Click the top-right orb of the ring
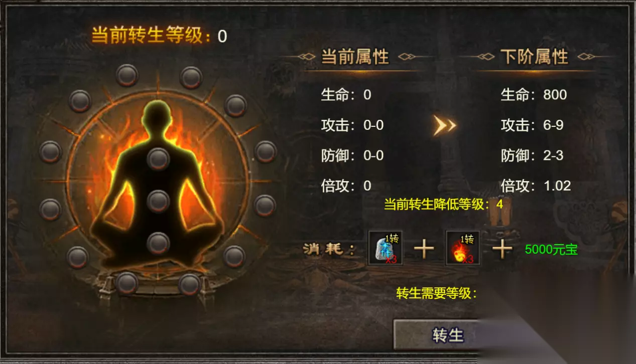Viewport: 636px width, 364px height. (191, 77)
